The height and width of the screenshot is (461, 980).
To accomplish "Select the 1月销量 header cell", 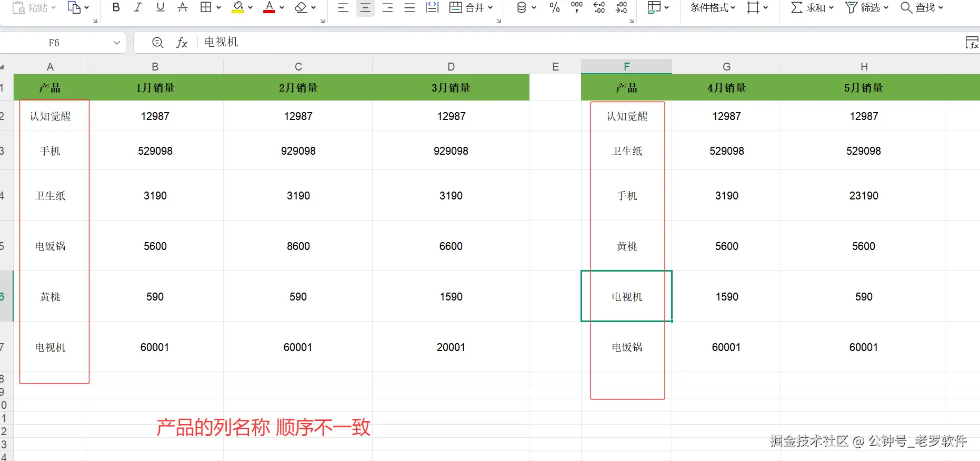I will tap(155, 87).
